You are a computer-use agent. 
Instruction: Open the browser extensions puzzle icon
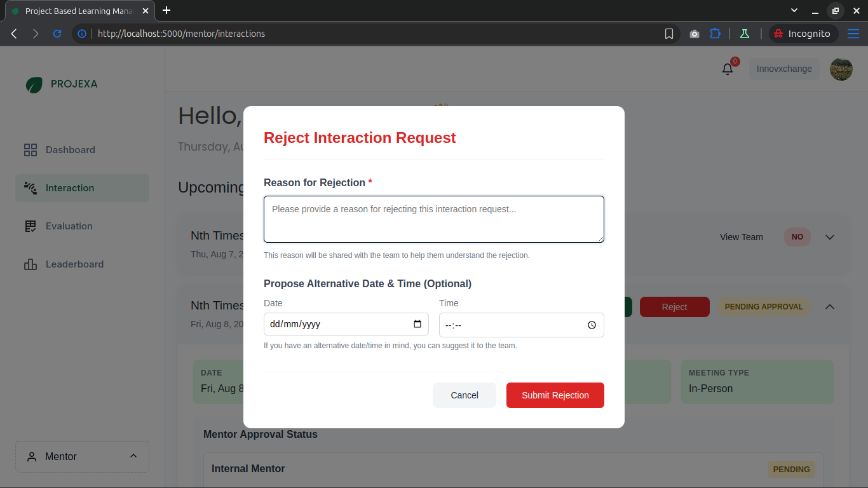(x=715, y=33)
